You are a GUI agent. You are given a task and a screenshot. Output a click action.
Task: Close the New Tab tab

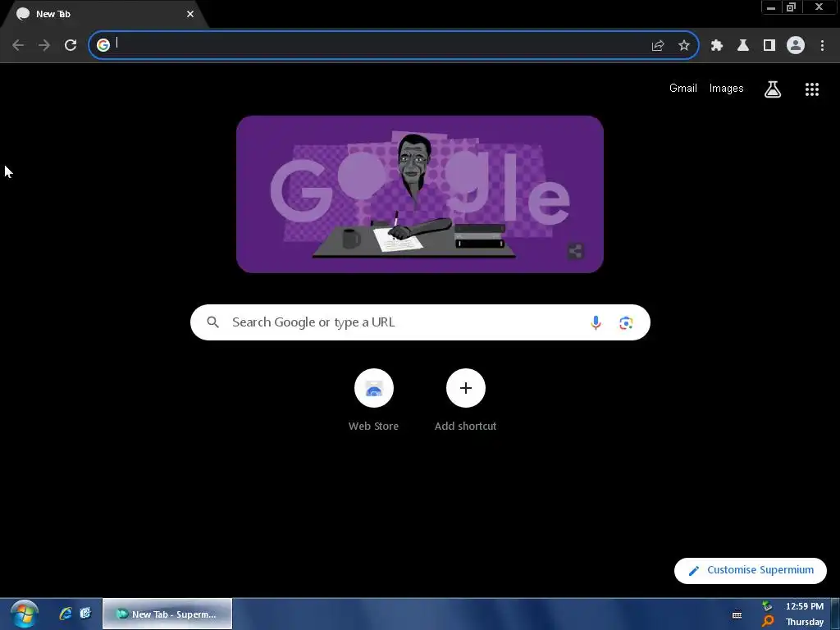tap(190, 14)
